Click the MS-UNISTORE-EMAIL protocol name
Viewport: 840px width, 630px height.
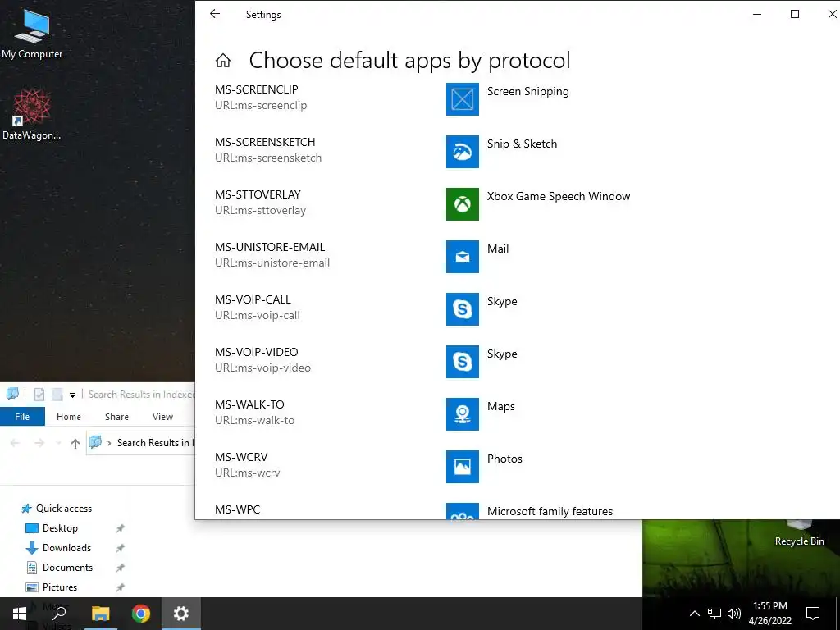[270, 247]
